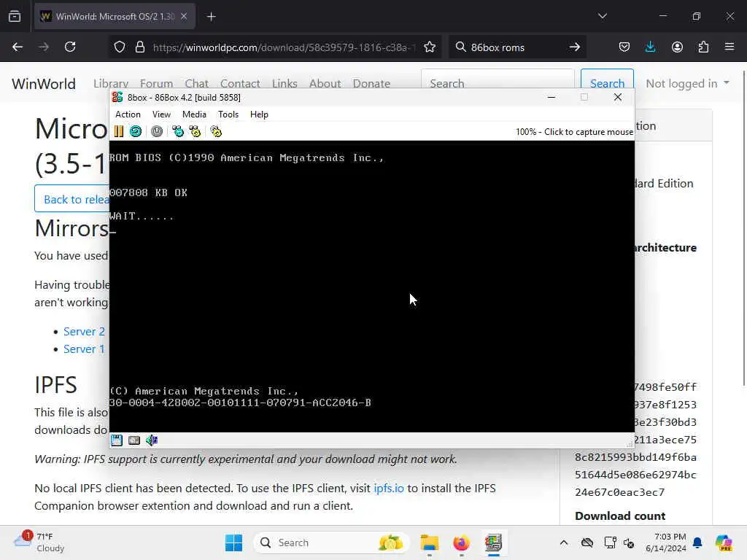Viewport: 747px width, 560px height.
Task: Open the ipfs.io link
Action: click(x=389, y=488)
